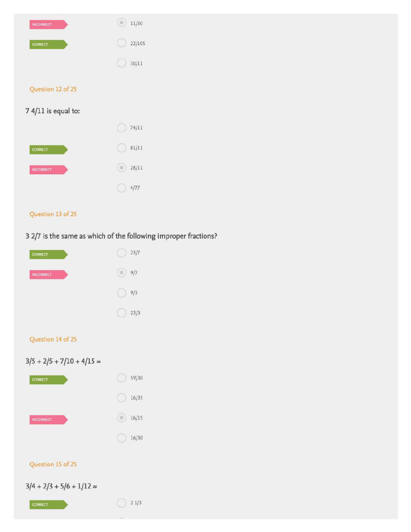Image resolution: width=411 pixels, height=532 pixels.
Task: Click the INCORRECT tag beside 11/30
Action: [48, 25]
